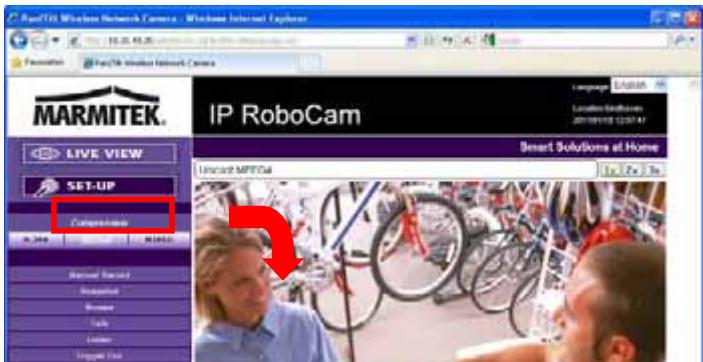Click Trigger Out in side menu
Viewport: 703px width, 362px height.
point(99,355)
